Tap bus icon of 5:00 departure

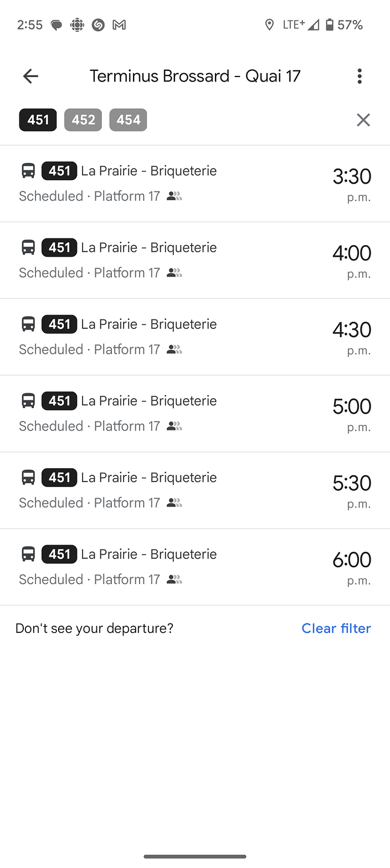click(x=28, y=400)
